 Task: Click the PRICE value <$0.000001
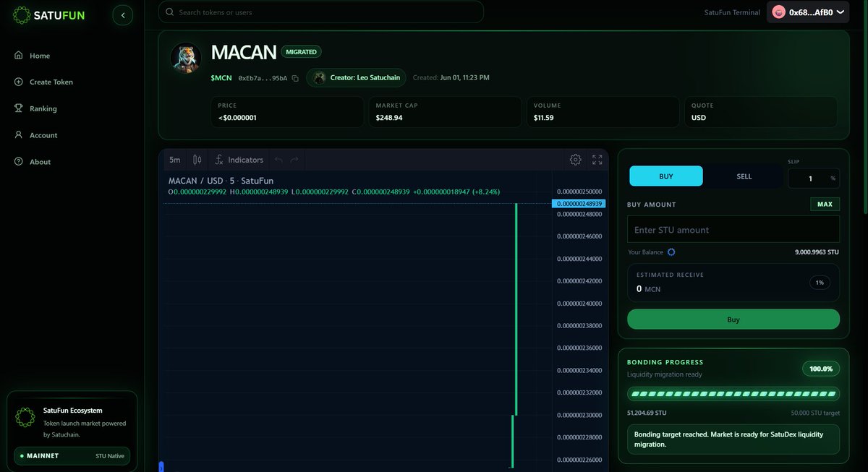tap(237, 117)
